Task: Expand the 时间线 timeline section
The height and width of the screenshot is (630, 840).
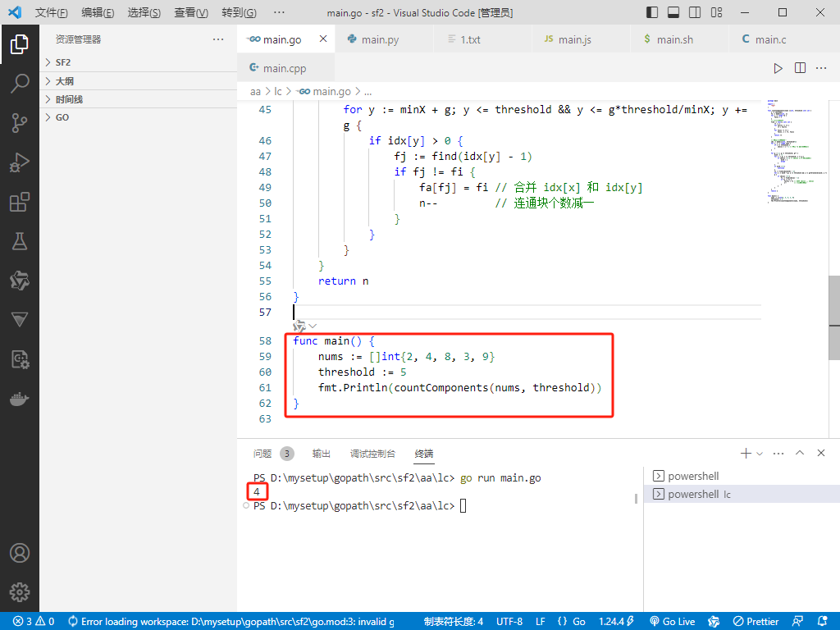Action: (x=138, y=99)
